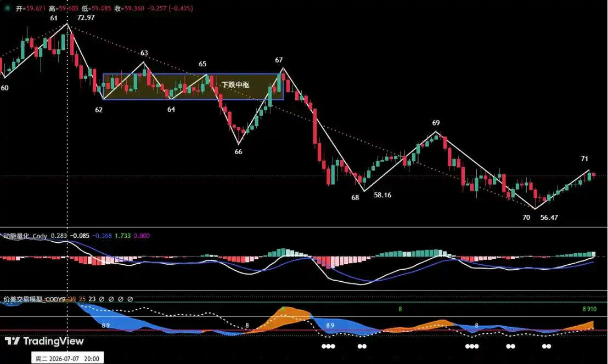Click the first ∅ value in CODY9 legend
Image resolution: width=608 pixels, height=364 pixels.
(x=102, y=299)
